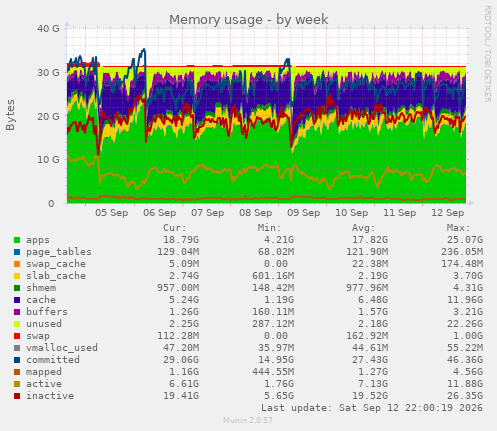Click the 'Avg:' column header
Screen dimensions: 497x431
pos(364,228)
